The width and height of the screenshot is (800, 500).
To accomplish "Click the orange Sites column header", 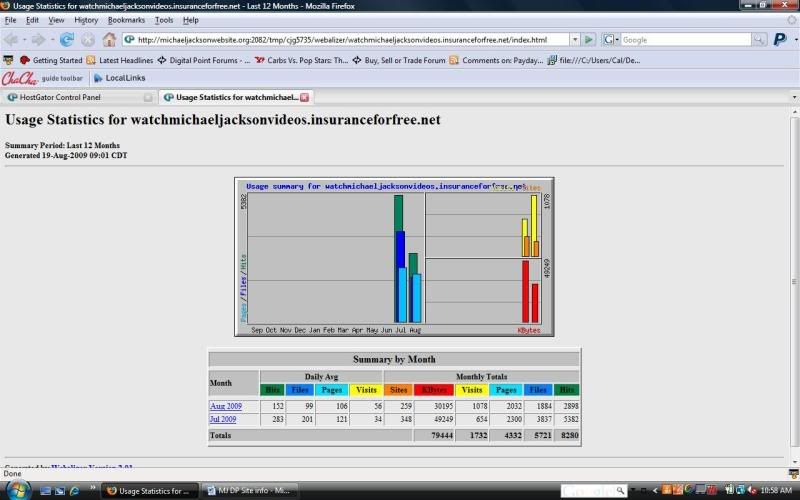I will 398,390.
